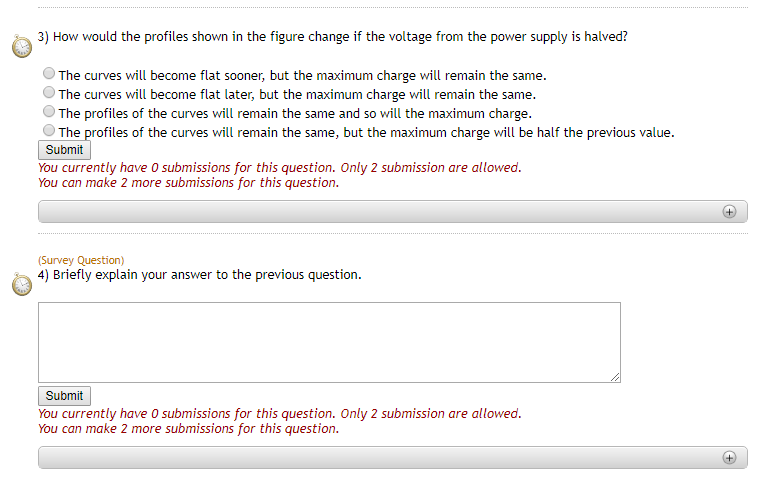Select the radio button for 'flat sooner' answer
The height and width of the screenshot is (478, 765).
[x=49, y=74]
